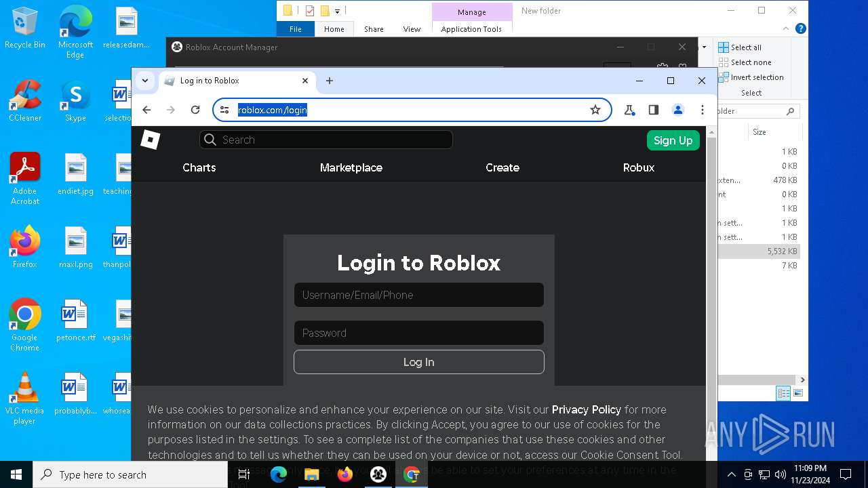Click the Log In button
Image resolution: width=868 pixels, height=488 pixels.
point(419,362)
